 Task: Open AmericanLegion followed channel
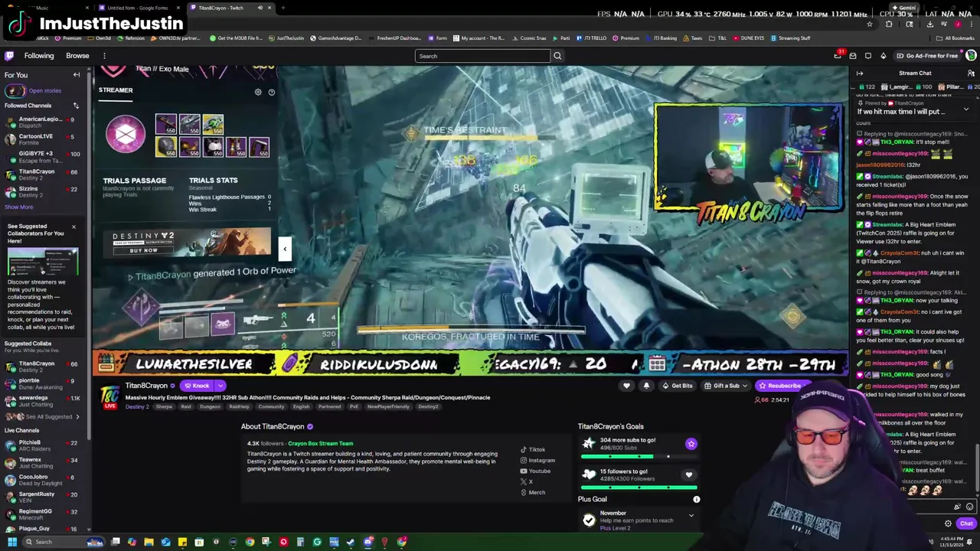[x=41, y=122]
